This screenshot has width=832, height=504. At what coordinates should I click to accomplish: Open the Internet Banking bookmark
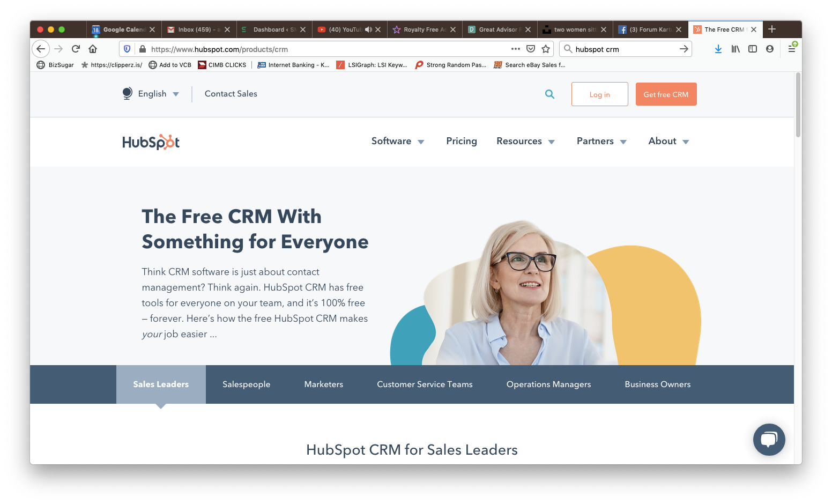(x=293, y=65)
